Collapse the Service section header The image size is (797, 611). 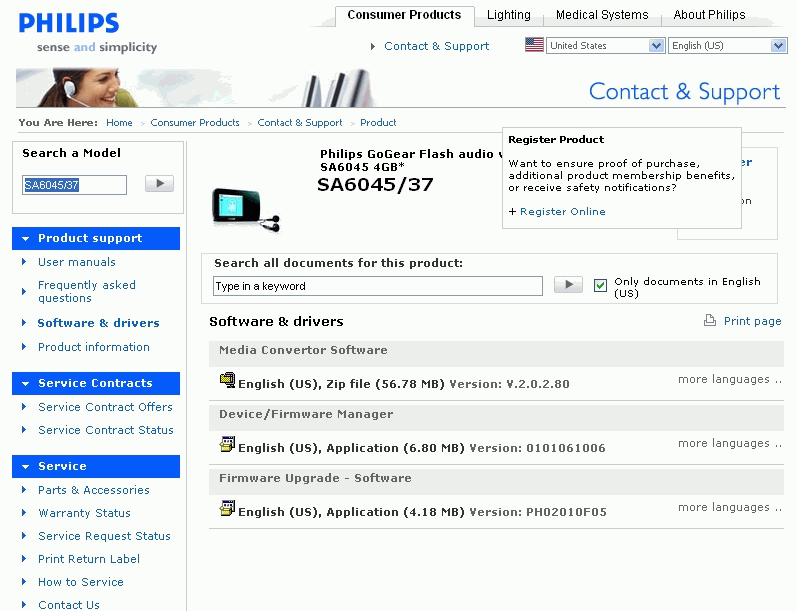[x=96, y=466]
